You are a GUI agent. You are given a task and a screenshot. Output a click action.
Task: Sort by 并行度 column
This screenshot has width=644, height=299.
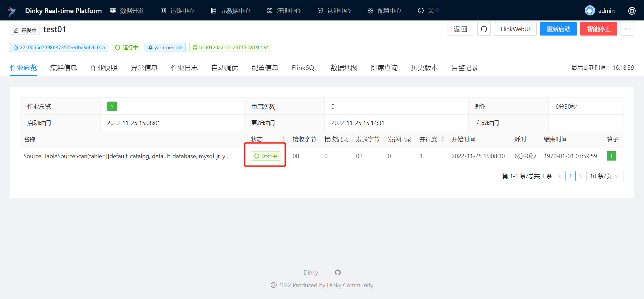[442, 139]
